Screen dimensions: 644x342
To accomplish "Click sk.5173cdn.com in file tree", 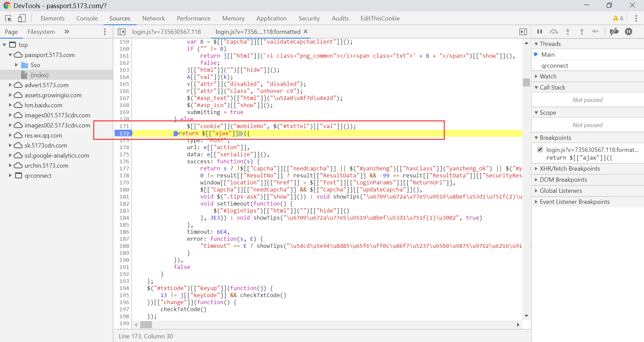I will [46, 146].
